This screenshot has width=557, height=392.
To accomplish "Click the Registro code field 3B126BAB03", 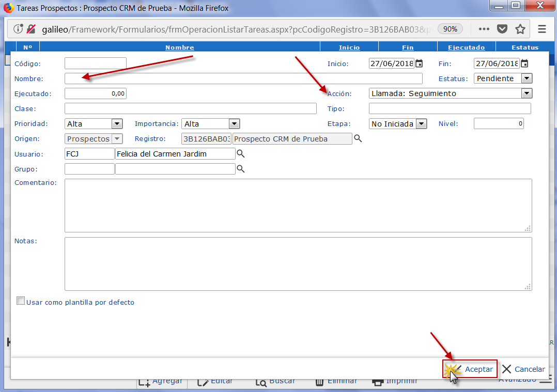I will [206, 138].
